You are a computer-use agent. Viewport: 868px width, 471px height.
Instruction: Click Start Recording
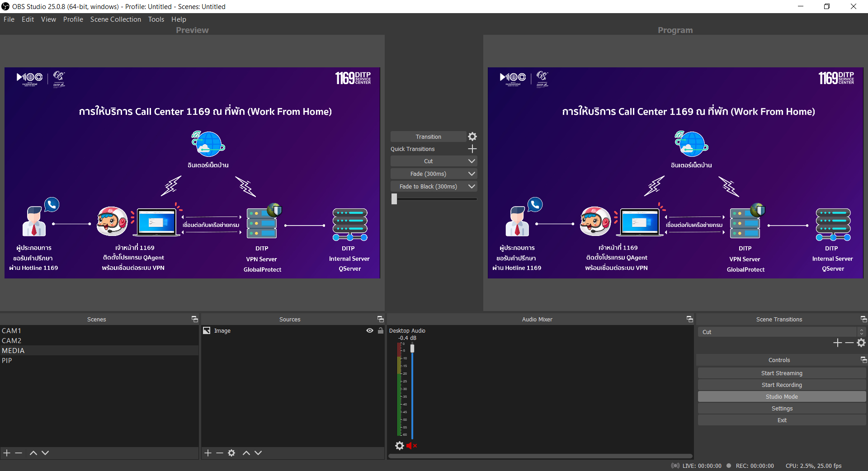tap(782, 385)
